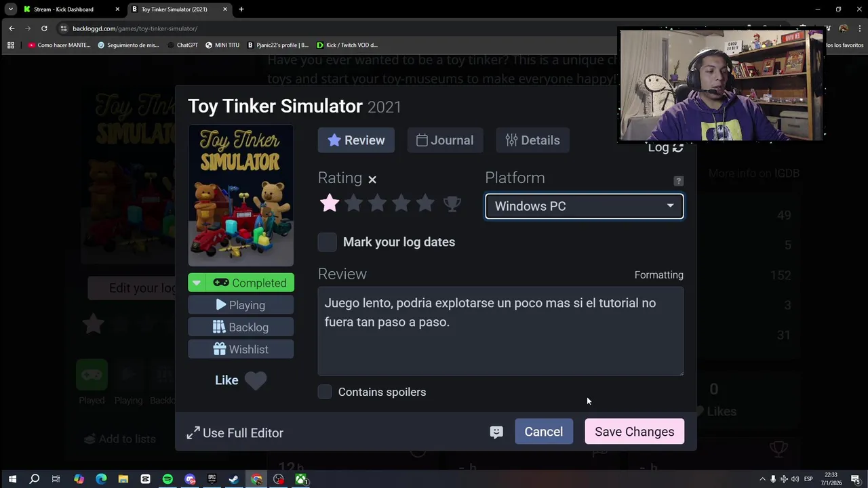The height and width of the screenshot is (488, 868).
Task: Open the Como hacer MANTE... bookmark
Action: 59,45
